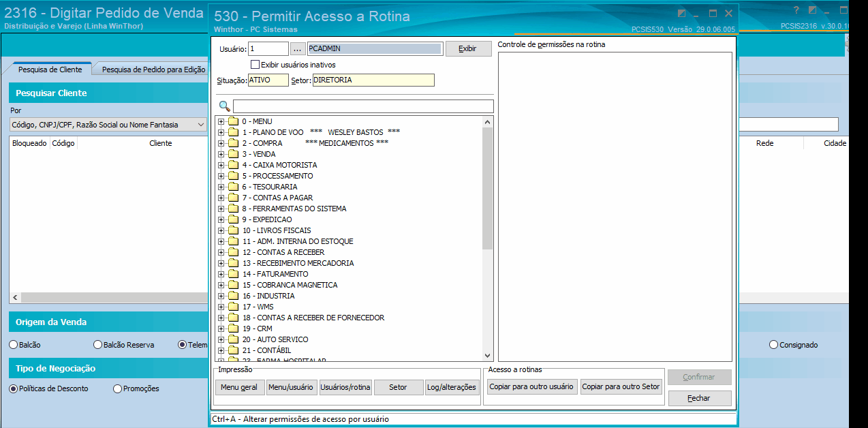Viewport: 868px width, 428px height.
Task: Click the Usuários/rotina print button
Action: tap(345, 387)
